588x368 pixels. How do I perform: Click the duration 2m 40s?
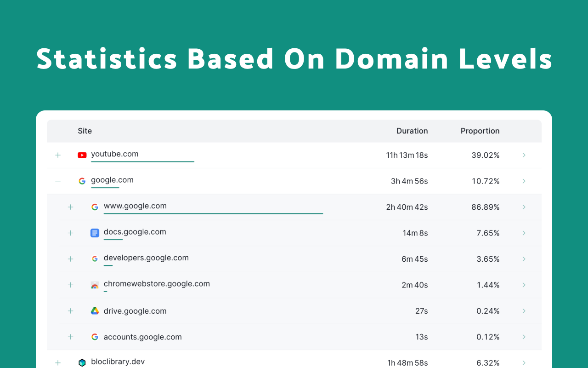pyautogui.click(x=415, y=285)
